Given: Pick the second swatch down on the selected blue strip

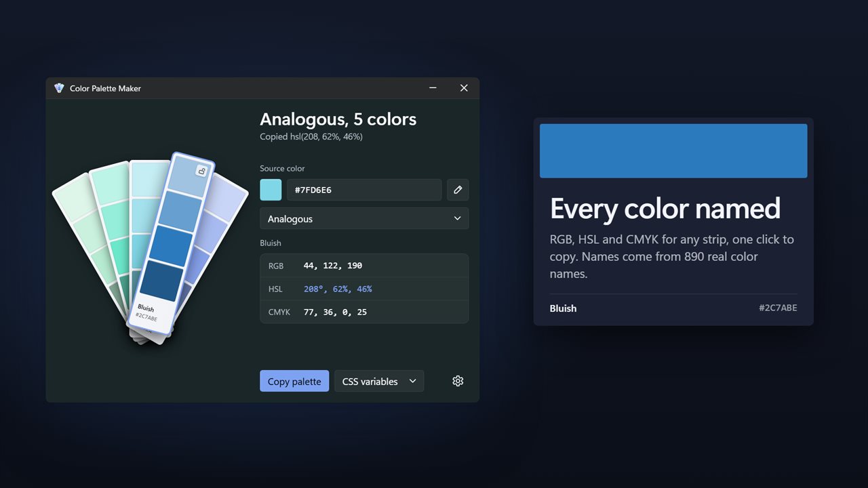Looking at the screenshot, I should coord(180,210).
